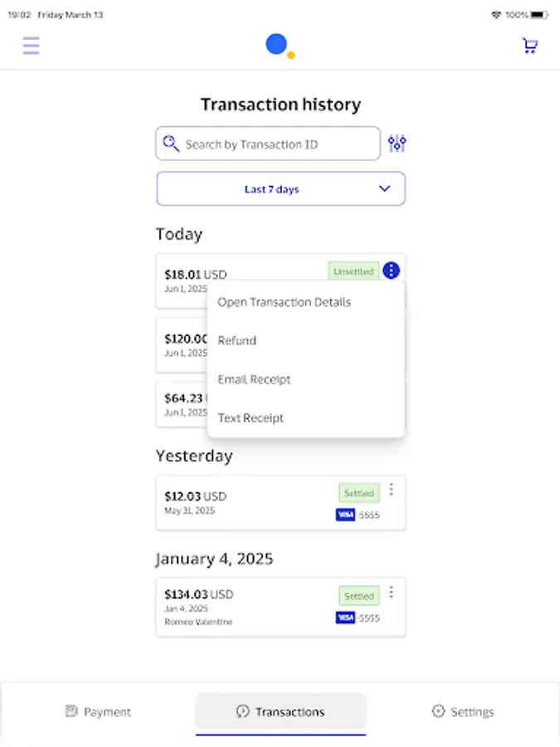Open three-dot menu for the $12.03 transaction
This screenshot has width=560, height=747.
[x=391, y=489]
